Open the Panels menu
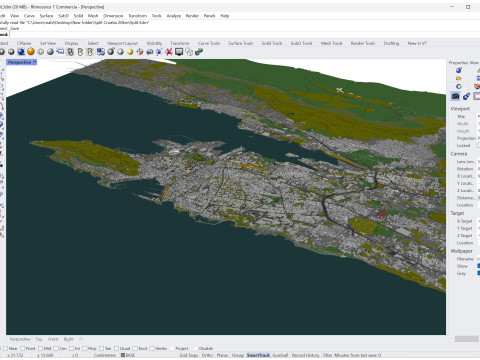Image resolution: width=480 pixels, height=360 pixels. [209, 16]
